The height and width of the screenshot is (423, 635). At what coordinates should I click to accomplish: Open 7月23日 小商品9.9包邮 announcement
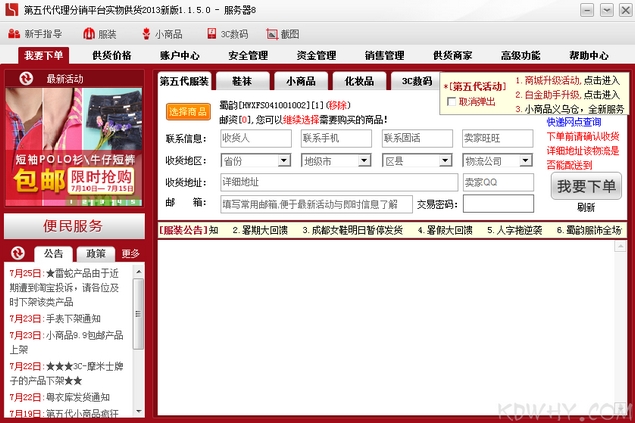[66, 342]
